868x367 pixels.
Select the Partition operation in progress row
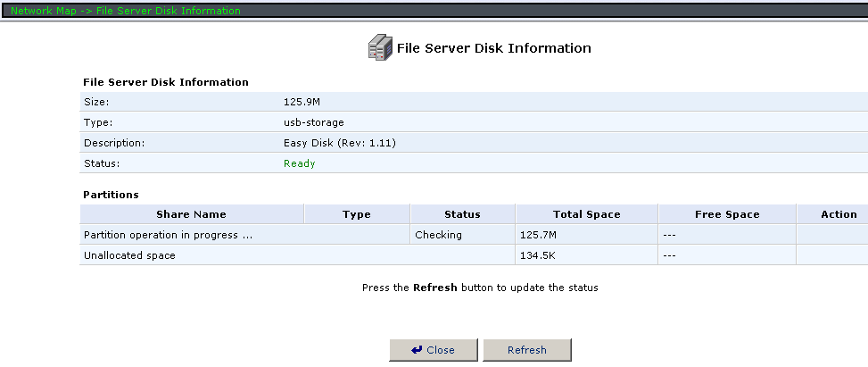[161, 235]
